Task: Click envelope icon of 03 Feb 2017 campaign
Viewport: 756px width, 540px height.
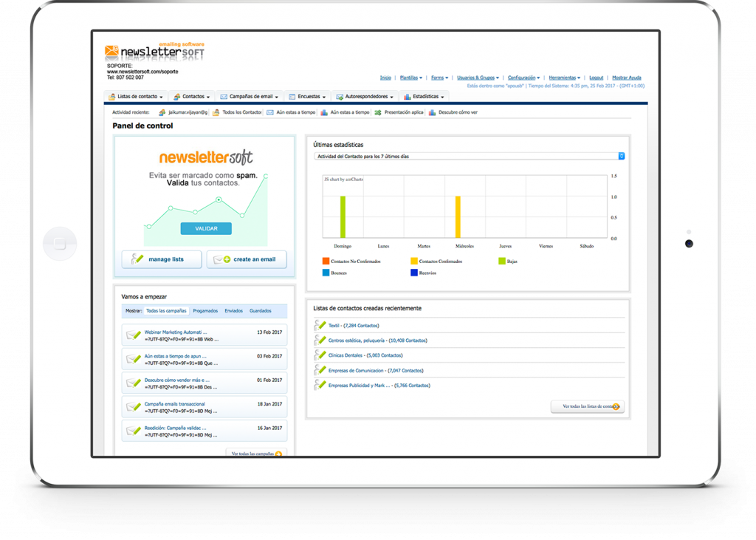Action: (133, 359)
